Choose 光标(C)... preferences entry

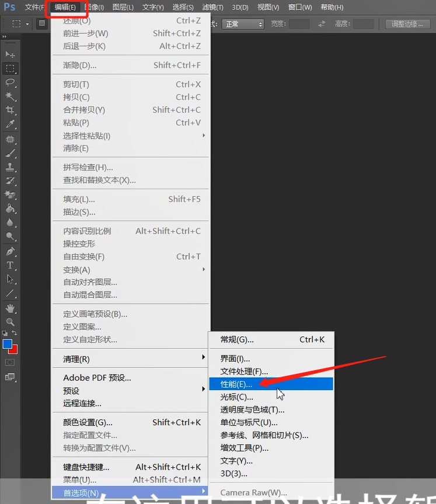click(271, 397)
